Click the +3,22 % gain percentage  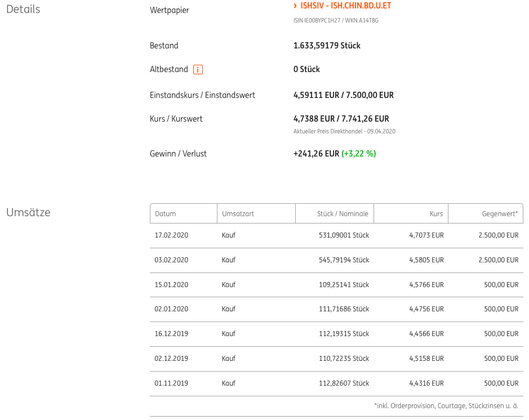pyautogui.click(x=359, y=154)
